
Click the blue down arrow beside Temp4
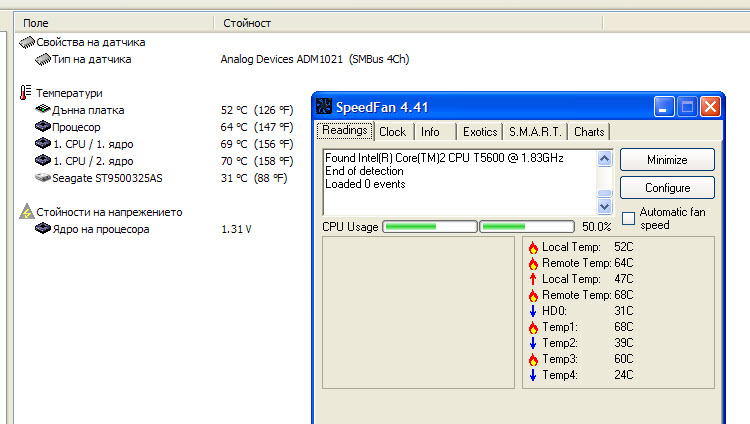[x=533, y=375]
